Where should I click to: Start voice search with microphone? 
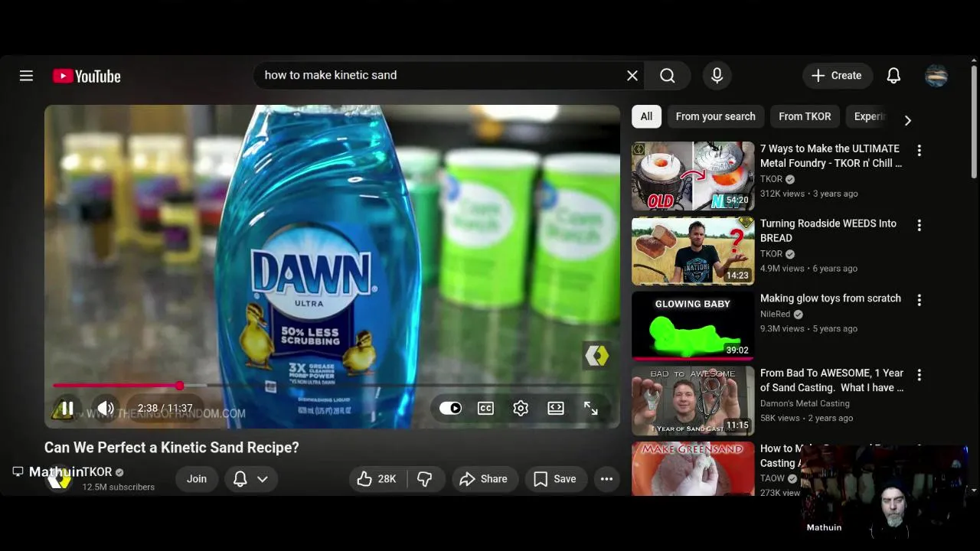click(x=717, y=76)
